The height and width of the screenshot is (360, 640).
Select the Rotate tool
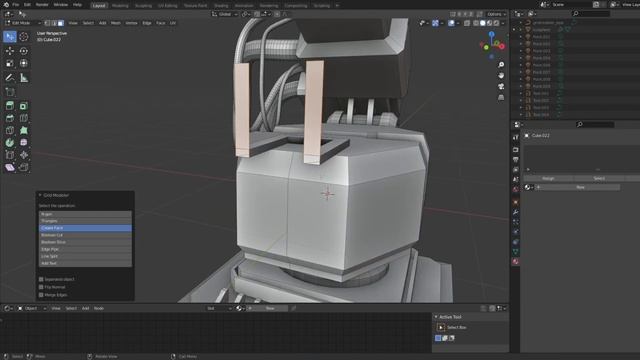(x=24, y=51)
